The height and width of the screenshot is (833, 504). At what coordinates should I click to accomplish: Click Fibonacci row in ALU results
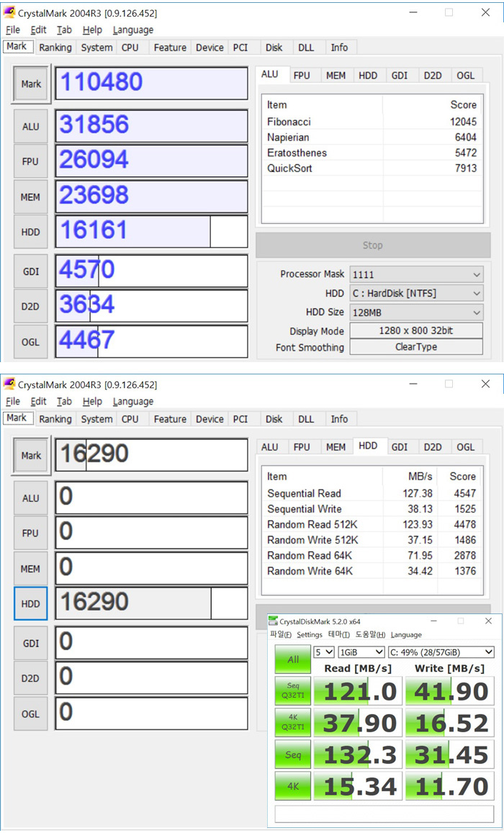click(x=372, y=122)
